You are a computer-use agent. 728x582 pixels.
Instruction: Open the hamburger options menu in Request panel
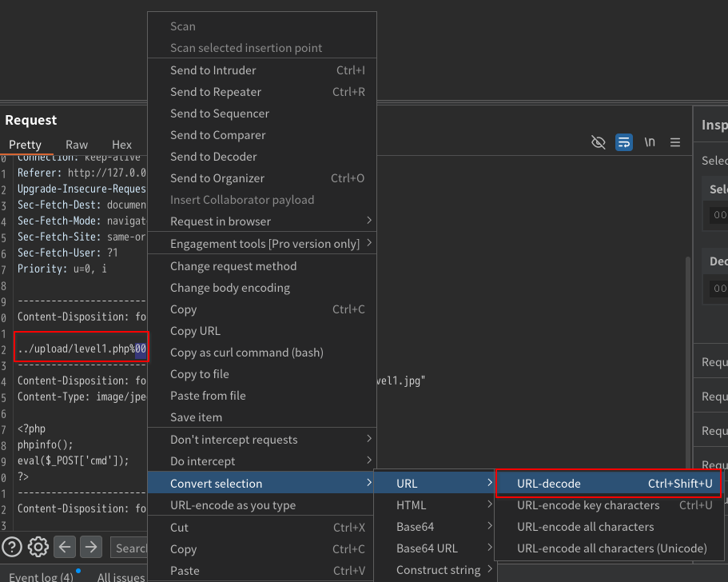pyautogui.click(x=675, y=142)
